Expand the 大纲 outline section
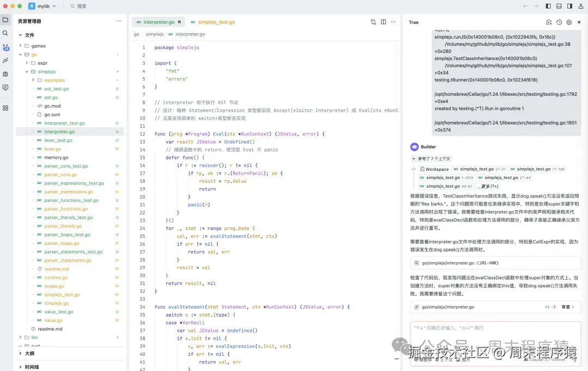588x371 pixels. (20, 354)
